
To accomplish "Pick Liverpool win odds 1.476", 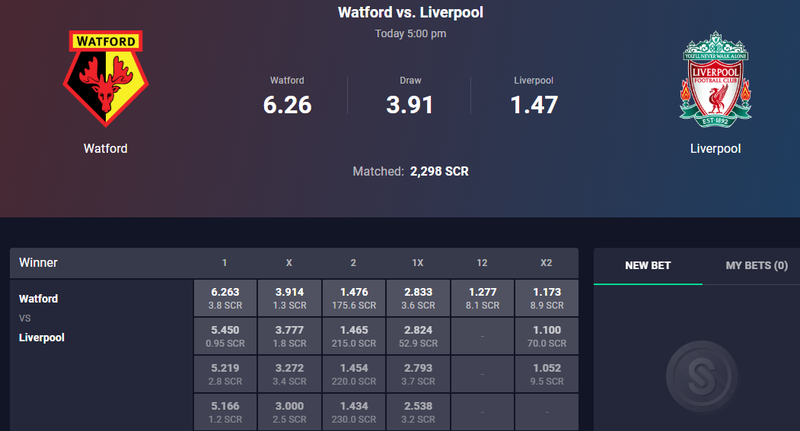I will 354,298.
